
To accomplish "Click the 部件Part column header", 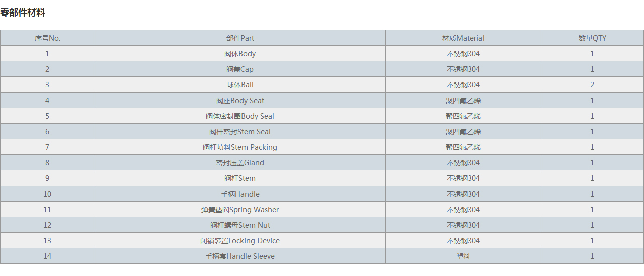I will 240,38.
